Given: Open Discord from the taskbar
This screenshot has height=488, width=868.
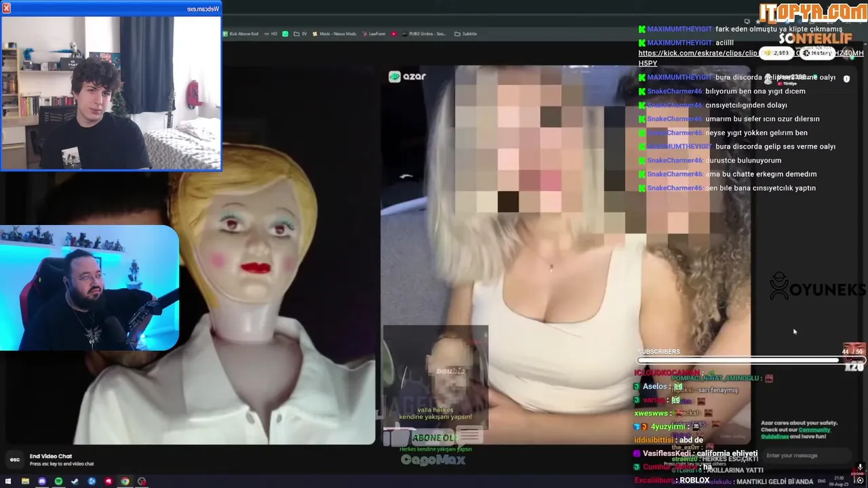Looking at the screenshot, I should coord(42,481).
